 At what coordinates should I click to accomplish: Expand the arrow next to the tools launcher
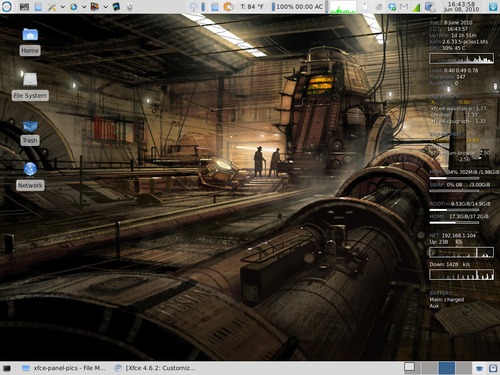(62, 7)
